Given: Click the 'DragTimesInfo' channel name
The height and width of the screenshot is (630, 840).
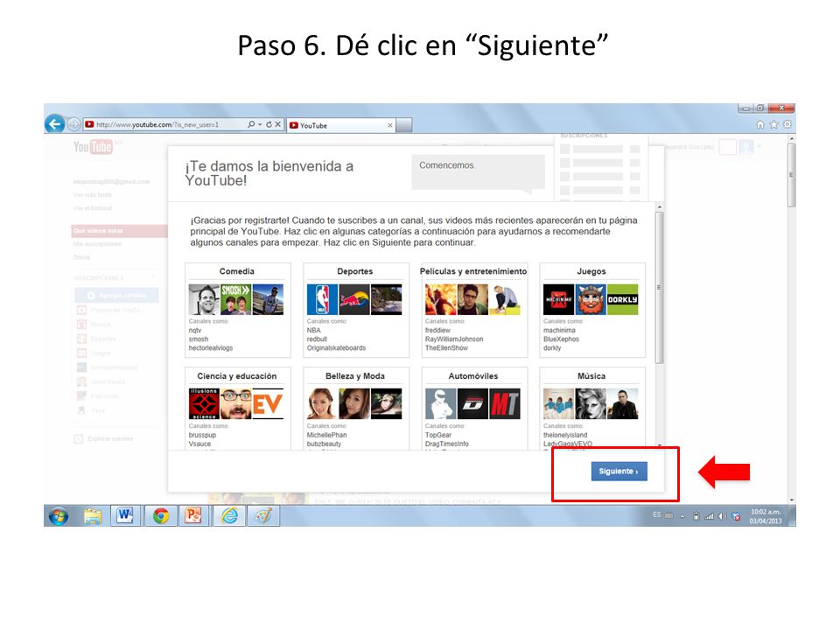Looking at the screenshot, I should 447,444.
